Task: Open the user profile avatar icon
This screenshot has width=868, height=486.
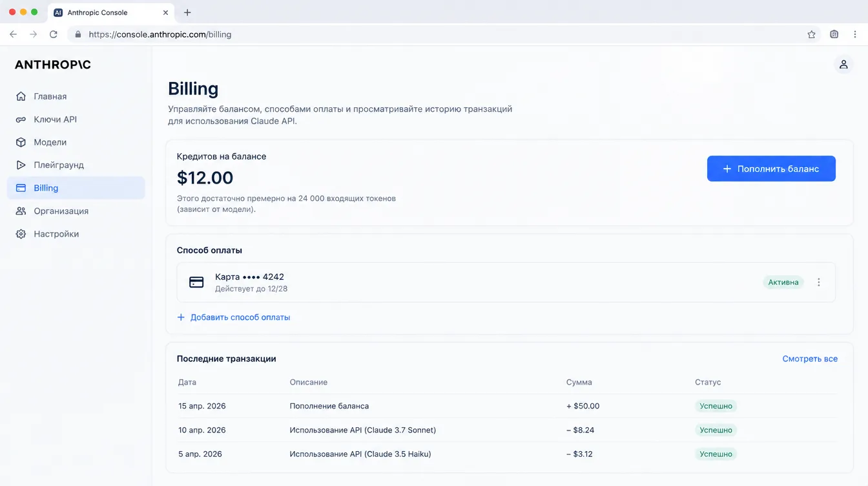Action: point(843,65)
